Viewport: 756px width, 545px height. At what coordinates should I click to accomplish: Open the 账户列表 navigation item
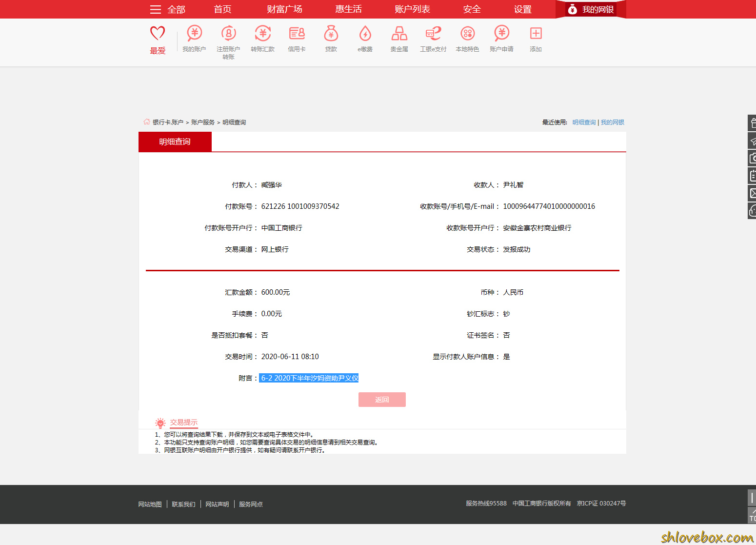point(412,9)
